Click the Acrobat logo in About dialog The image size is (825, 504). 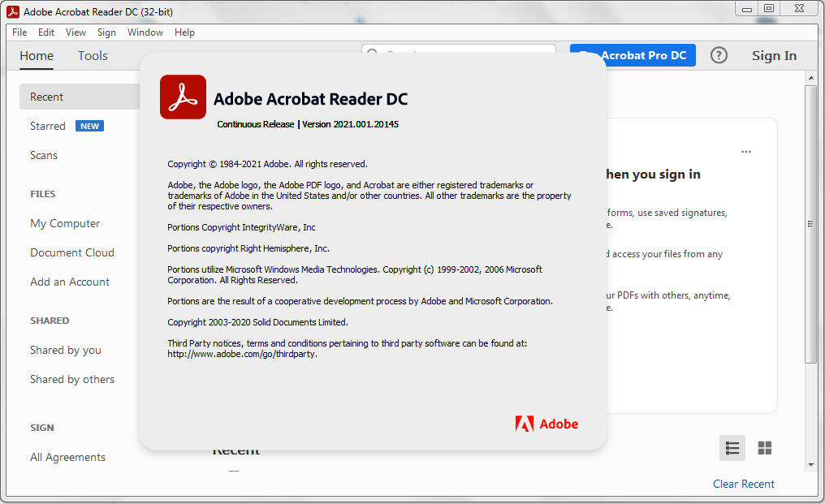coord(183,97)
